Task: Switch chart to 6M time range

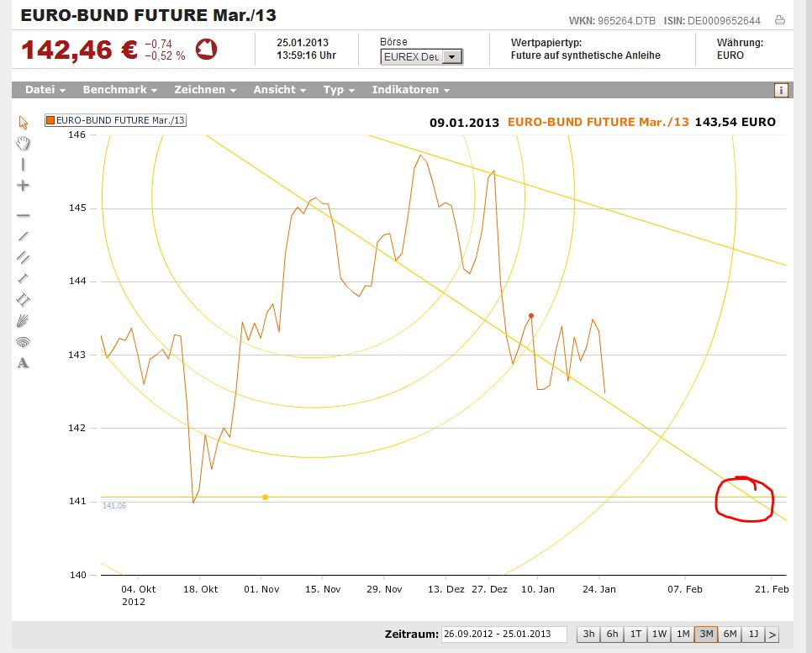Action: pyautogui.click(x=729, y=634)
